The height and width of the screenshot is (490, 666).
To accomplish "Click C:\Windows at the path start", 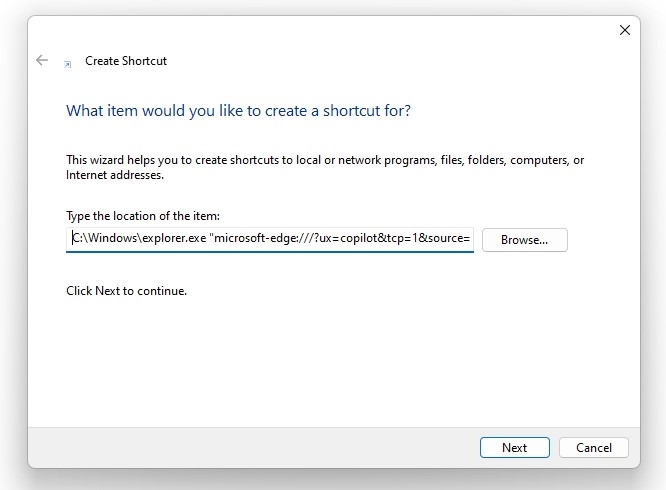I will 105,238.
